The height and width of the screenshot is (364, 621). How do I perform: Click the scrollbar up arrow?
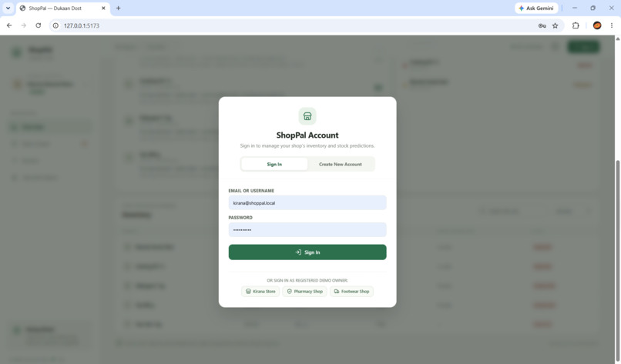tap(617, 38)
